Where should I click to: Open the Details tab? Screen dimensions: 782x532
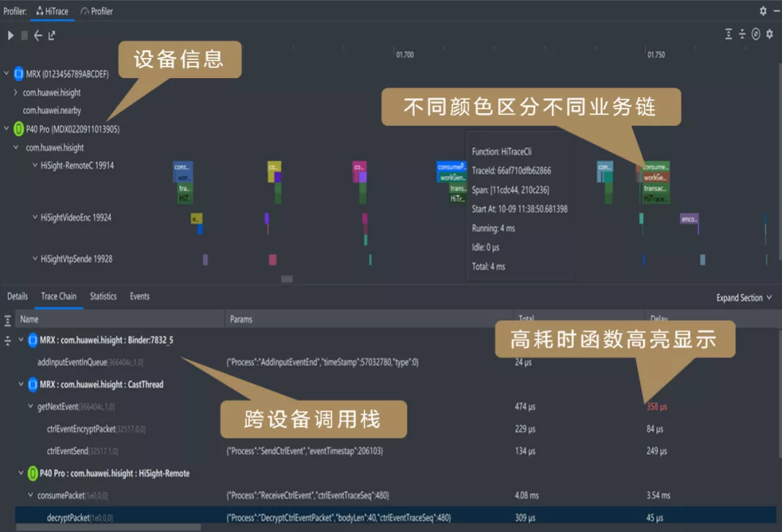coord(17,296)
